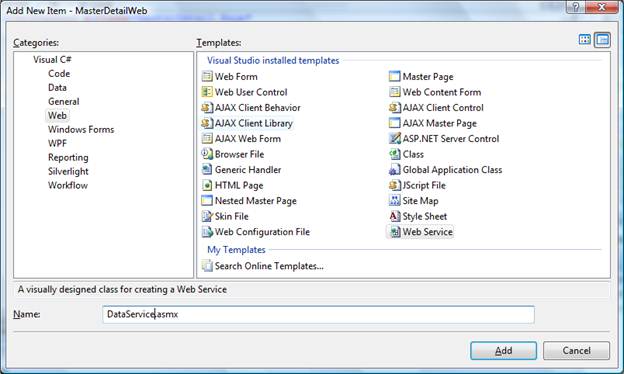Switch to large icons view

coord(585,40)
